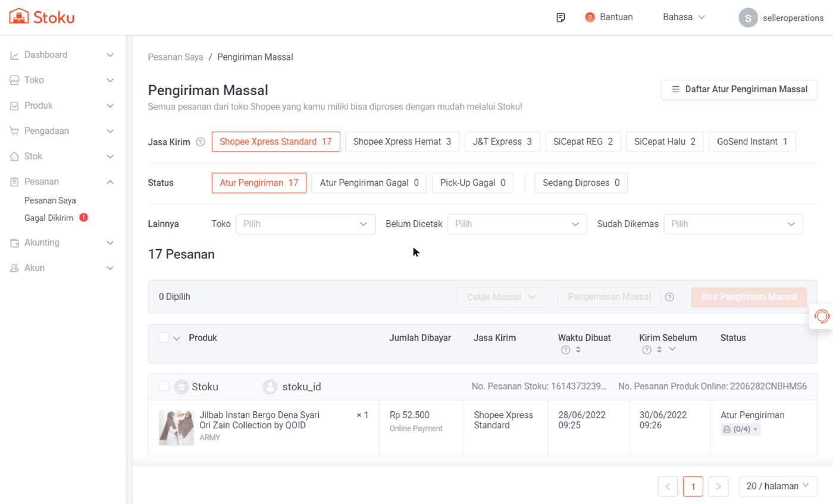Expand the Sudah Dikemas dropdown
Screen dimensions: 833x504
[732, 224]
